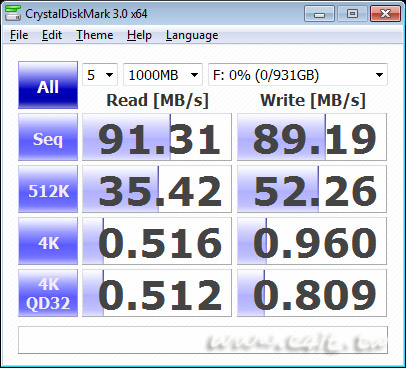406x368 pixels.
Task: Open the Help menu
Action: click(x=139, y=35)
